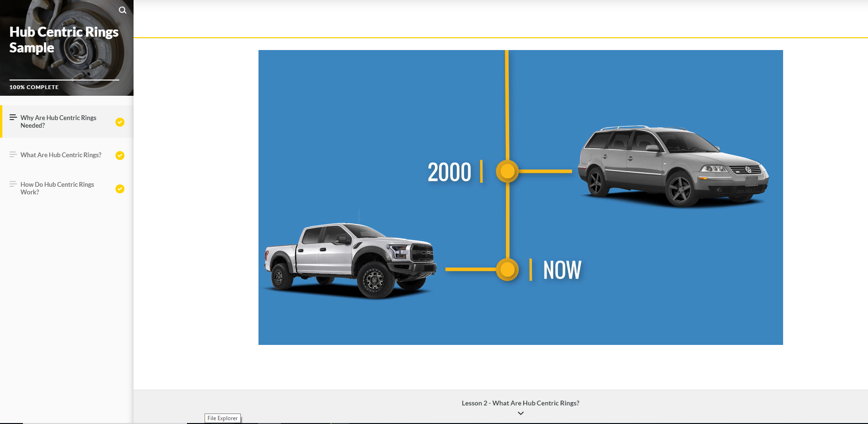This screenshot has height=424, width=868.
Task: Open lesson How Do Hub Centric Rings Work?
Action: [67, 188]
